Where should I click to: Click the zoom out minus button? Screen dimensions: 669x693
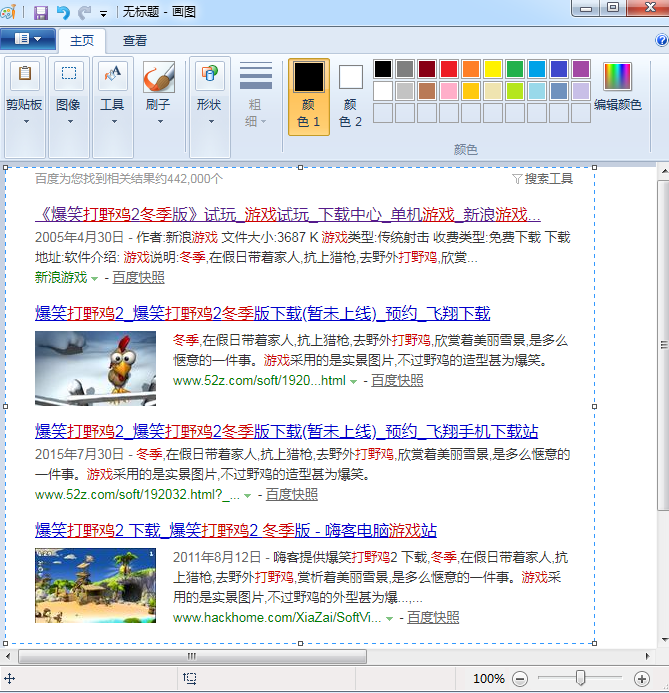click(520, 679)
